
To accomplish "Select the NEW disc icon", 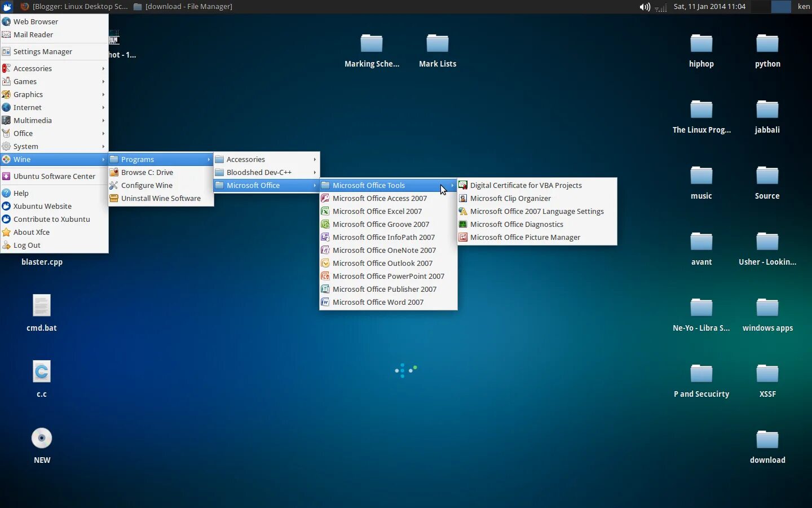I will (42, 438).
